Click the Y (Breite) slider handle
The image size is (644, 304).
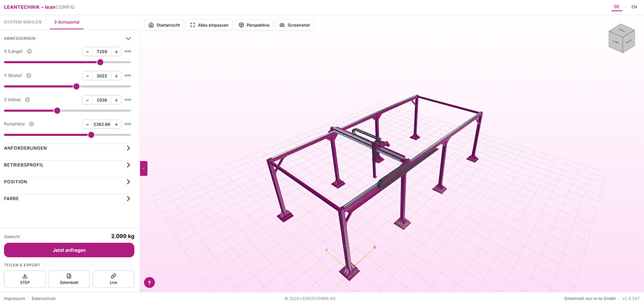[x=76, y=86]
